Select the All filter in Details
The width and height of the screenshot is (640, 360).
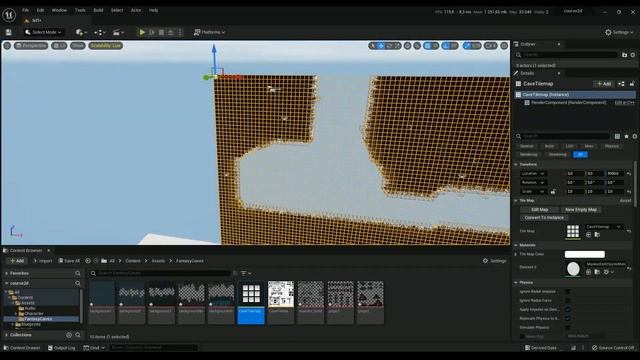point(580,154)
